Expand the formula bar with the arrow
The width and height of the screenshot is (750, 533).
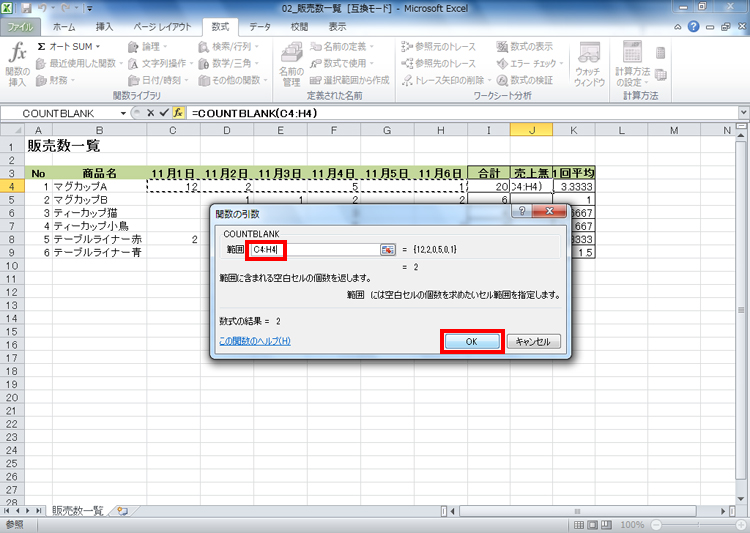pos(743,113)
